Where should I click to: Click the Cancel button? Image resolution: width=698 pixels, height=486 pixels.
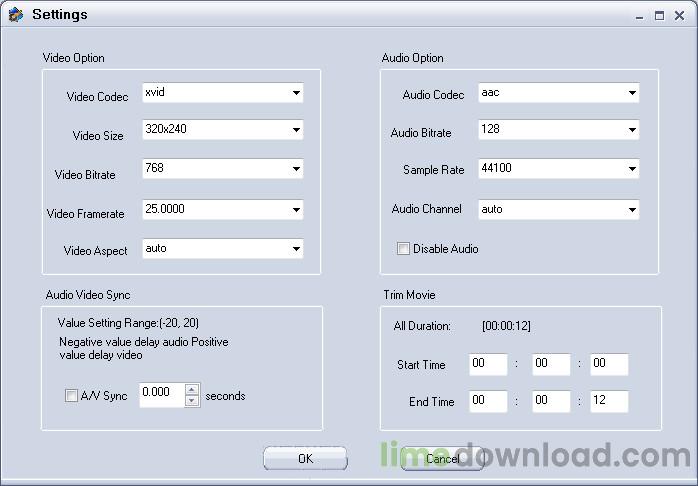click(x=442, y=458)
